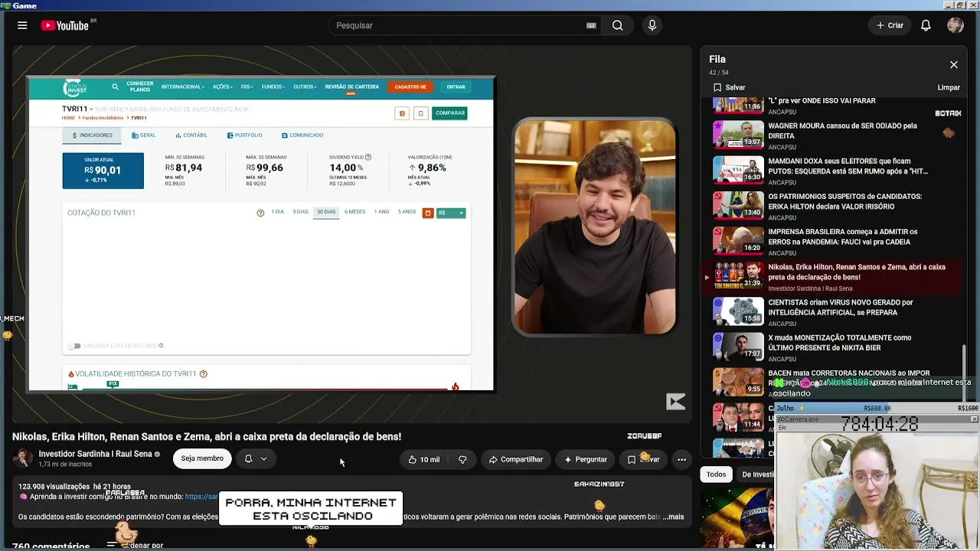Open REVISÃO DE CARTEIRA in the video

(x=351, y=86)
